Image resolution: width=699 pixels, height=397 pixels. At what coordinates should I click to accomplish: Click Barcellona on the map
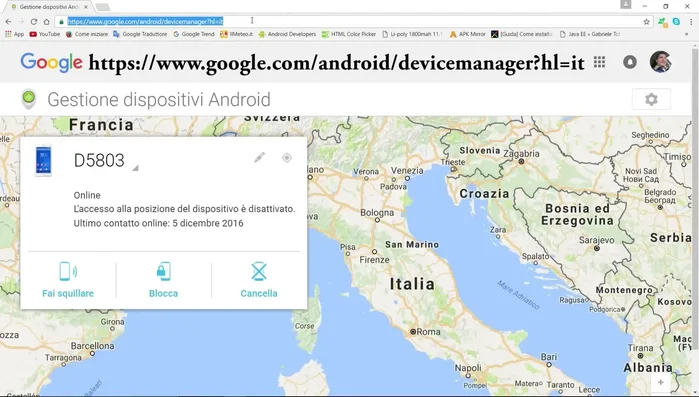(x=92, y=346)
